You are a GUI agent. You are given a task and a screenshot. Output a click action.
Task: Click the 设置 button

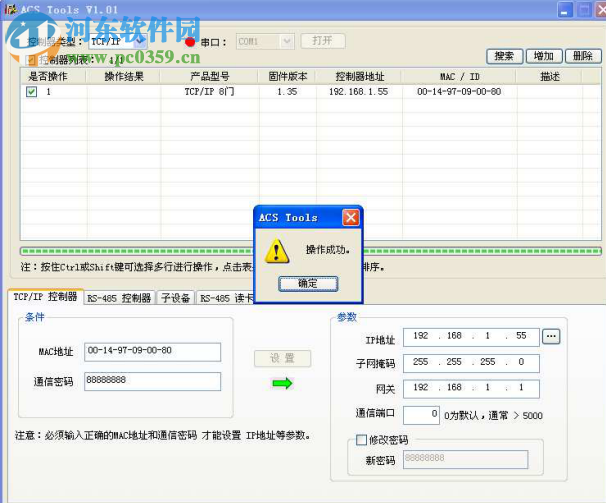tap(283, 358)
